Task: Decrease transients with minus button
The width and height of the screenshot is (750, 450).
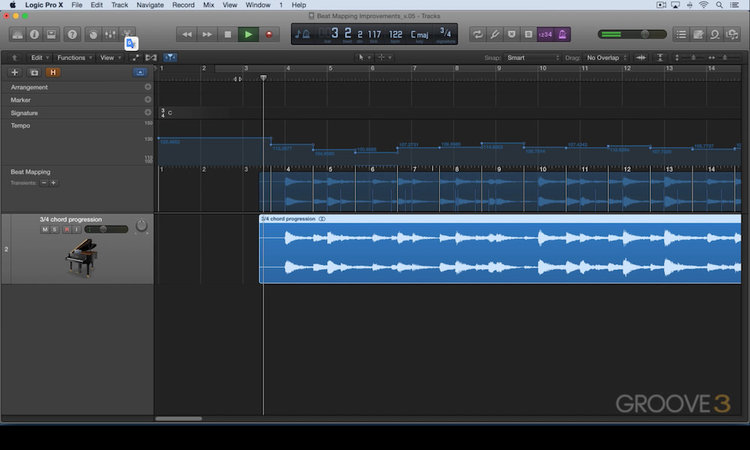Action: [x=44, y=183]
